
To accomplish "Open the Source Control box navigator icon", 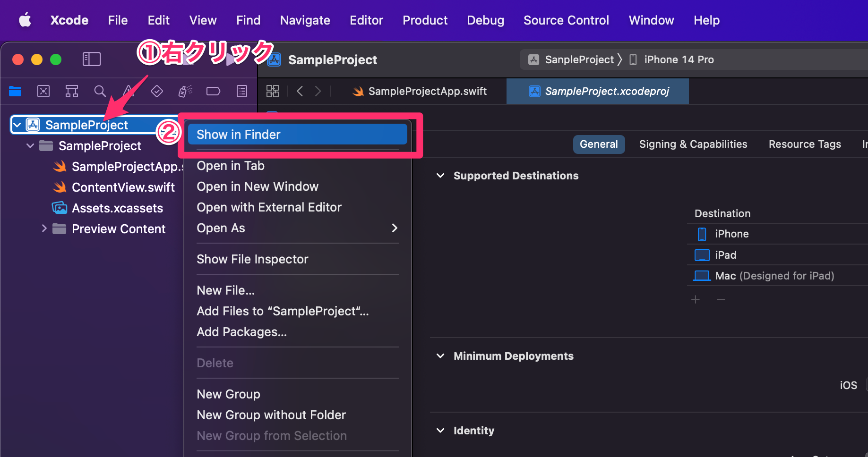I will click(43, 91).
